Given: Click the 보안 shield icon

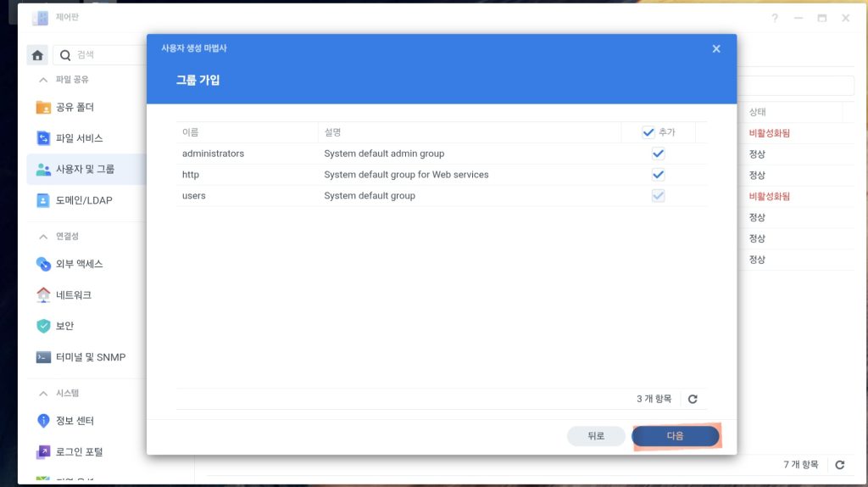Looking at the screenshot, I should tap(43, 326).
